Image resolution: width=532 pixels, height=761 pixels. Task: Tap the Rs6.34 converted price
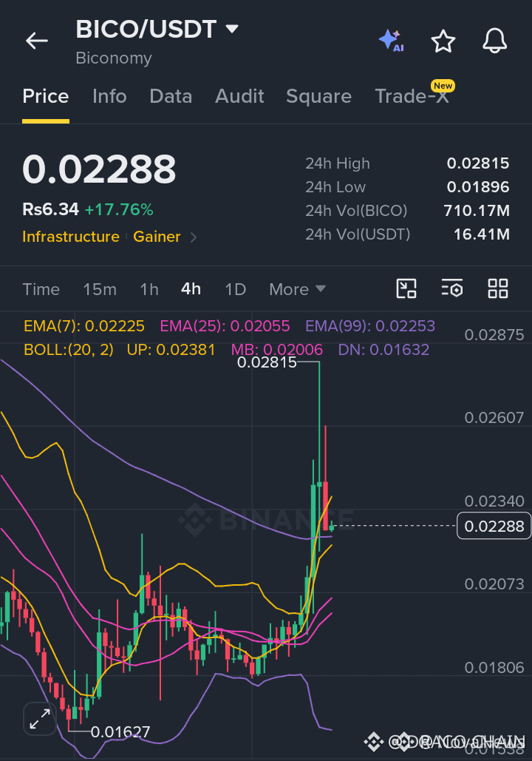(50, 209)
